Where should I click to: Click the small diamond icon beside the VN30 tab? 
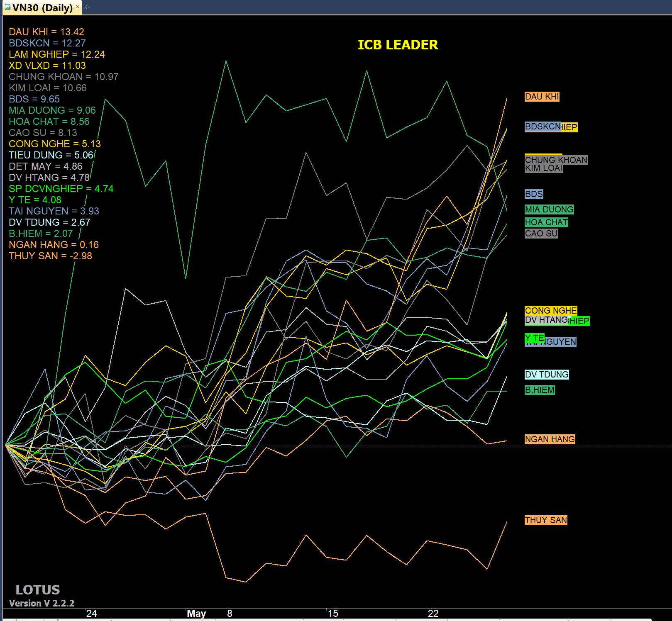point(87,7)
